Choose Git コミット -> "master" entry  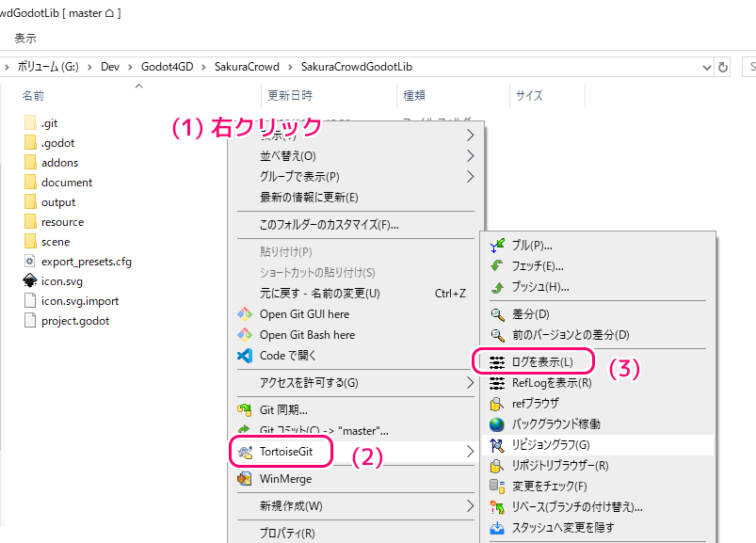click(355, 430)
